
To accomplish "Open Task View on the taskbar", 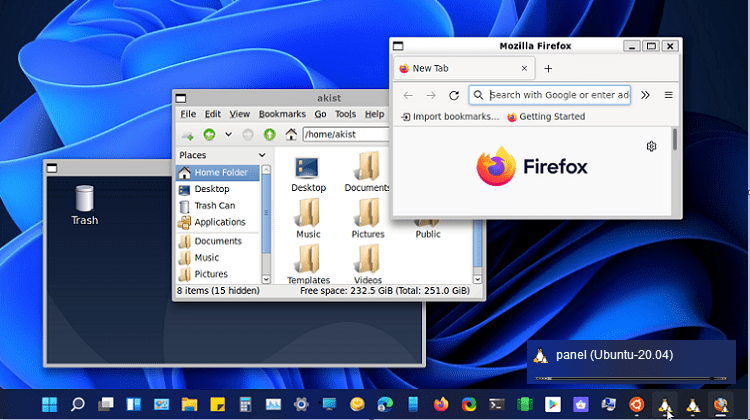I will point(105,404).
